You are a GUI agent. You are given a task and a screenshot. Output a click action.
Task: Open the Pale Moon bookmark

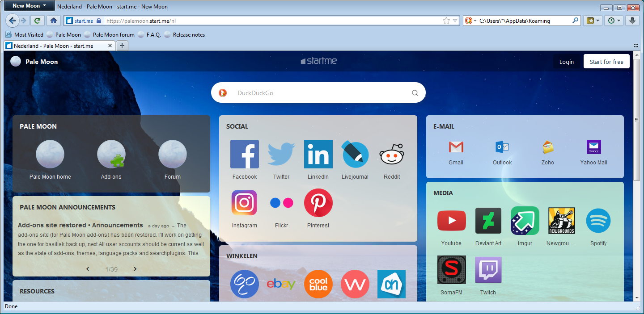(x=64, y=34)
